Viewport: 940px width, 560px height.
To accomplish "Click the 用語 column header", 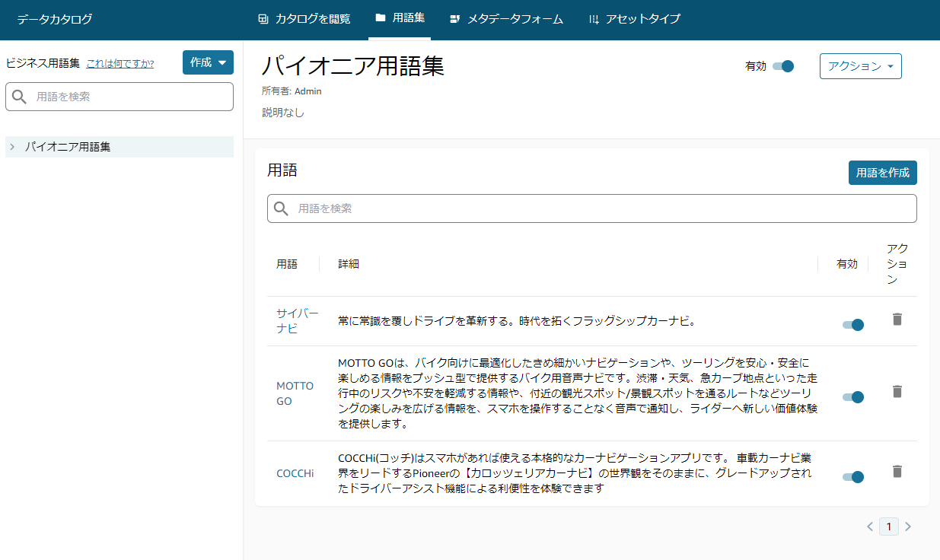I will click(287, 264).
